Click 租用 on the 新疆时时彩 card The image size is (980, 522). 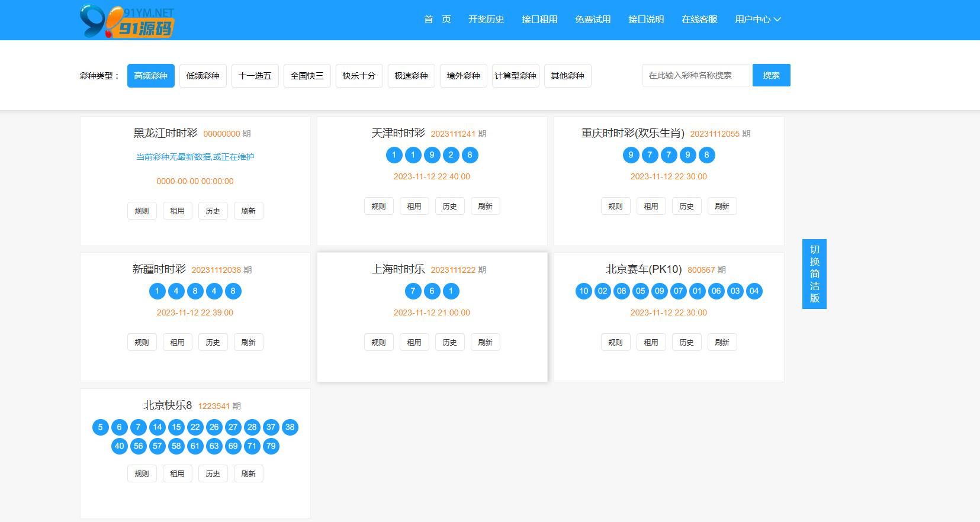[178, 342]
